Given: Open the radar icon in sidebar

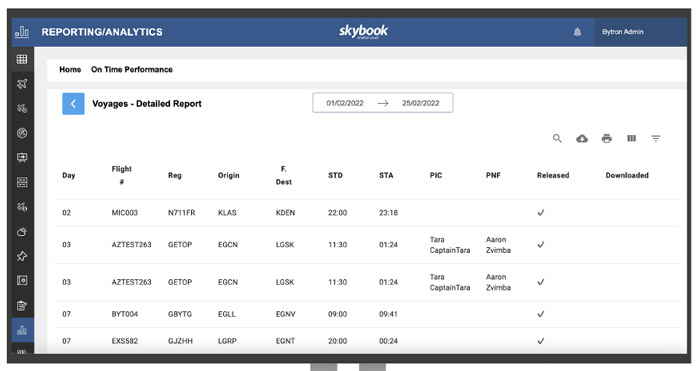Looking at the screenshot, I should tap(22, 133).
